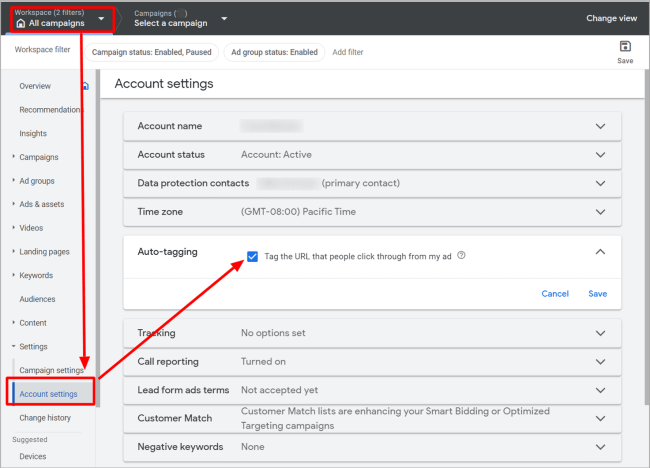Viewport: 650px width, 468px height.
Task: Click the home icon beside Overview
Action: tap(85, 86)
